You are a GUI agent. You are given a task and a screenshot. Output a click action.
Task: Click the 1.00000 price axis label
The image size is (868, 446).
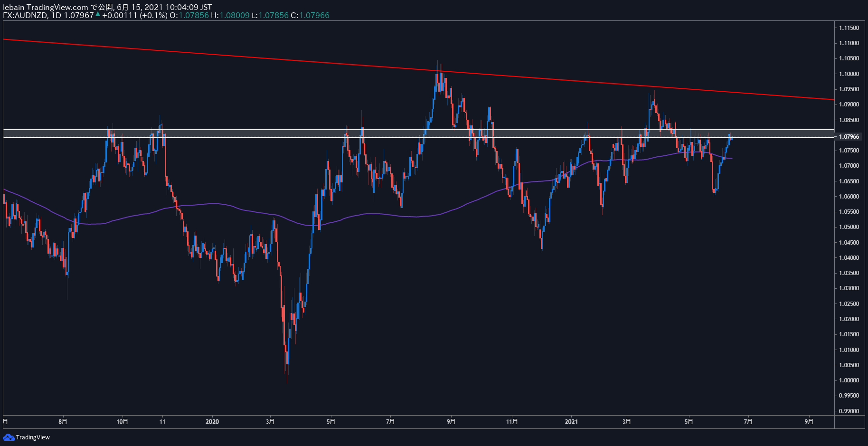point(849,380)
